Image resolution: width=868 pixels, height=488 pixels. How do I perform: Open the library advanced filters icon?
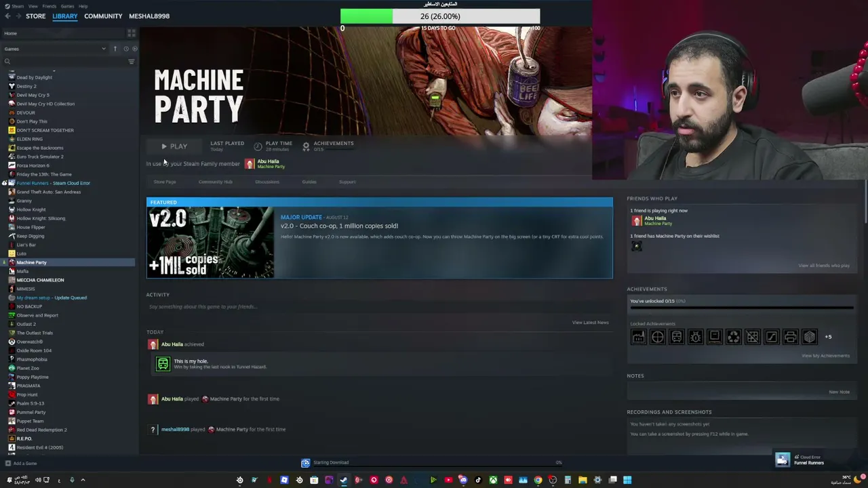[132, 62]
